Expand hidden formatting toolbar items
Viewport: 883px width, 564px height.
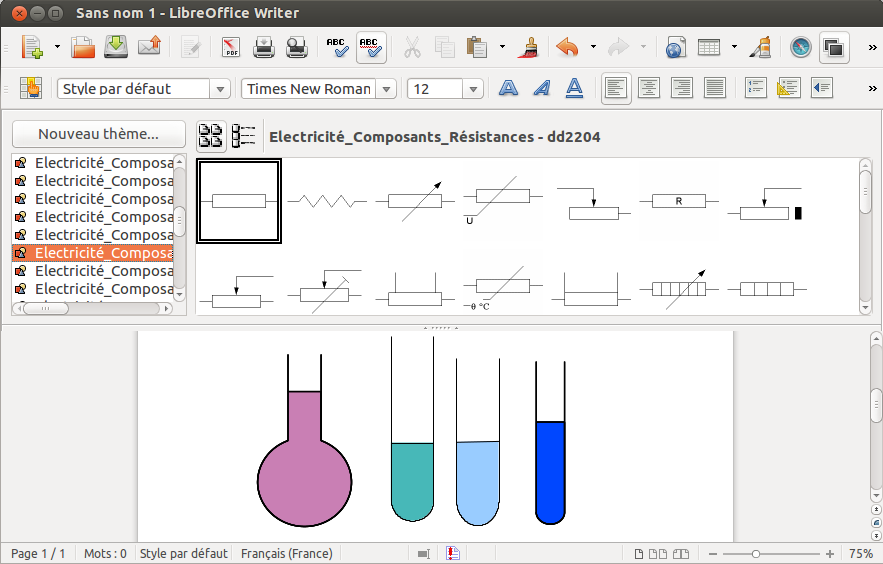pos(872,88)
